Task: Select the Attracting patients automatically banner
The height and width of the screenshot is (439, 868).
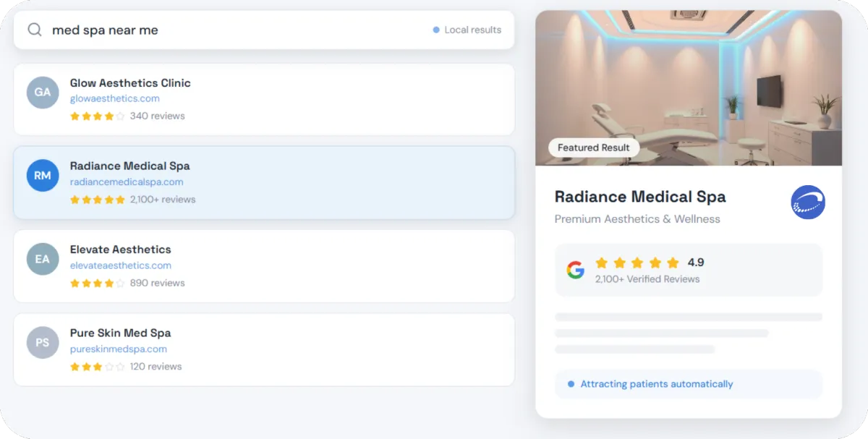Action: point(689,384)
